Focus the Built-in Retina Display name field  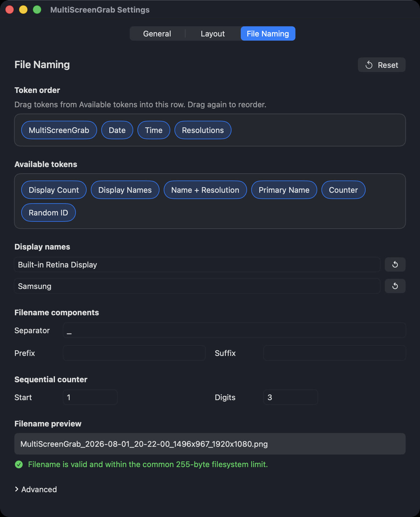coord(197,265)
